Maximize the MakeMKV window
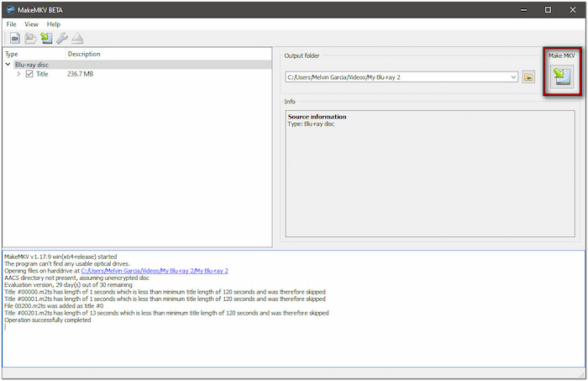The height and width of the screenshot is (381, 588). 549,10
